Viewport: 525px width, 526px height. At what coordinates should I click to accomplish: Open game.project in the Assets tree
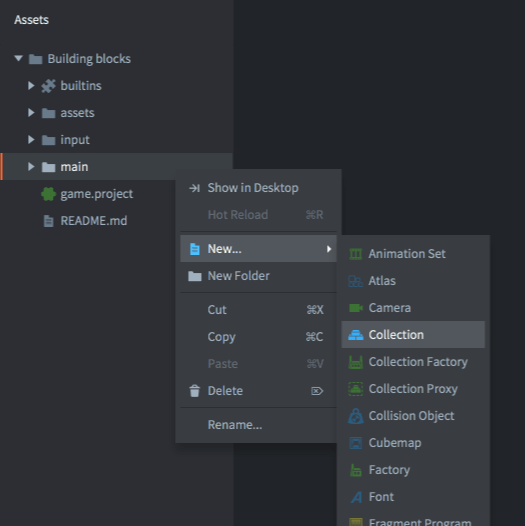click(x=97, y=194)
